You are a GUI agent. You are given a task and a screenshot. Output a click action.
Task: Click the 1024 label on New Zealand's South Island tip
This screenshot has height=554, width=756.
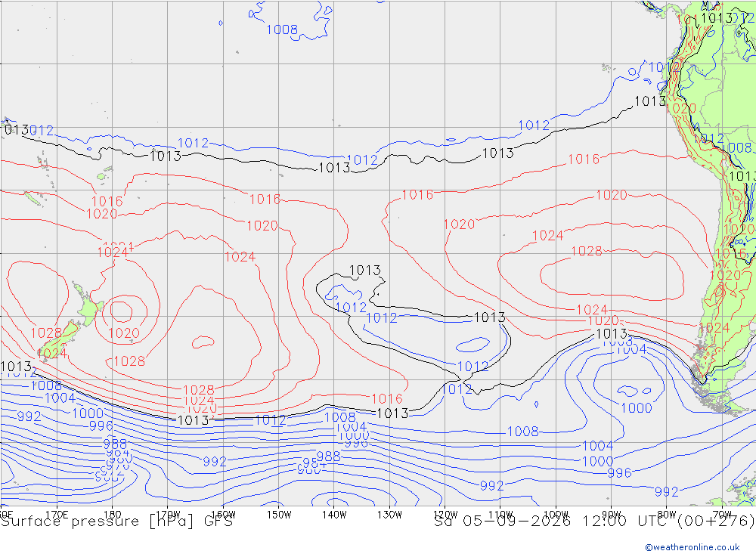click(x=51, y=354)
